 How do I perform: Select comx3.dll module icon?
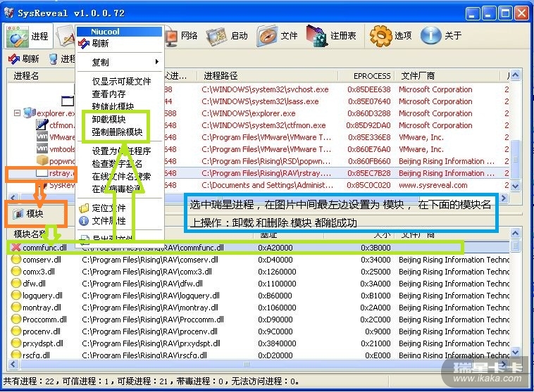click(x=15, y=271)
